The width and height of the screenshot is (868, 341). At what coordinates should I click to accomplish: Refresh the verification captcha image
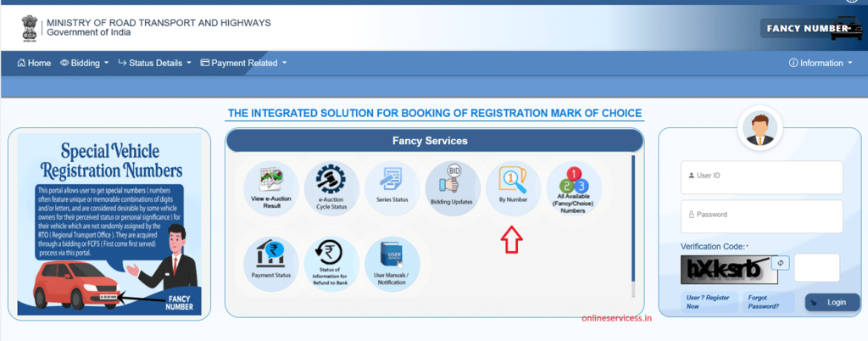781,264
